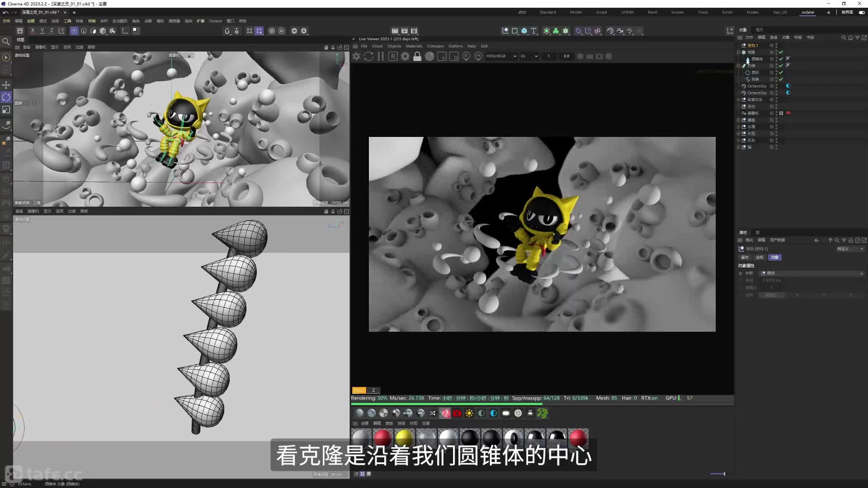Image resolution: width=868 pixels, height=488 pixels.
Task: Expand the 猫 tree node
Action: 738,147
